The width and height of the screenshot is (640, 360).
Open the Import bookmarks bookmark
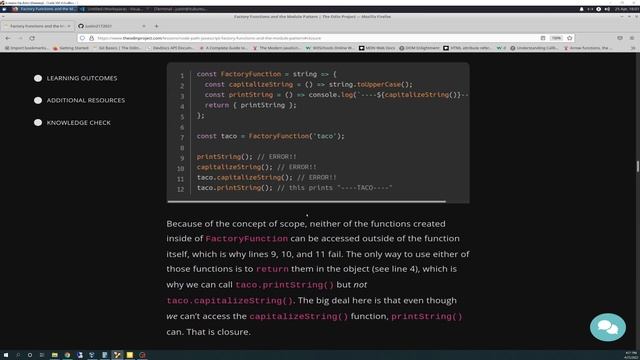tap(26, 48)
